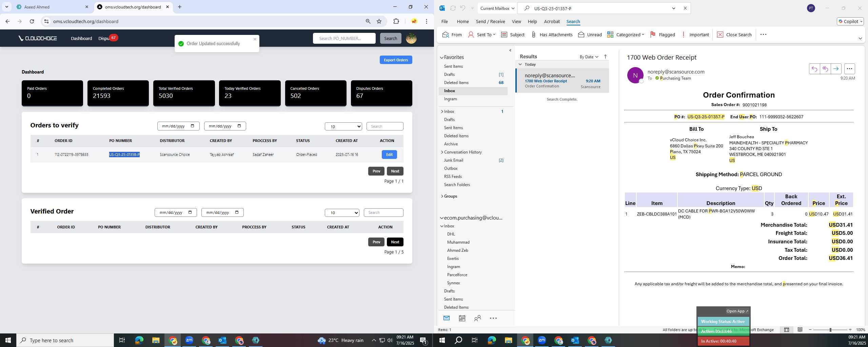868x347 pixels.
Task: Dismiss the Order Updated successfully toast
Action: click(x=255, y=39)
